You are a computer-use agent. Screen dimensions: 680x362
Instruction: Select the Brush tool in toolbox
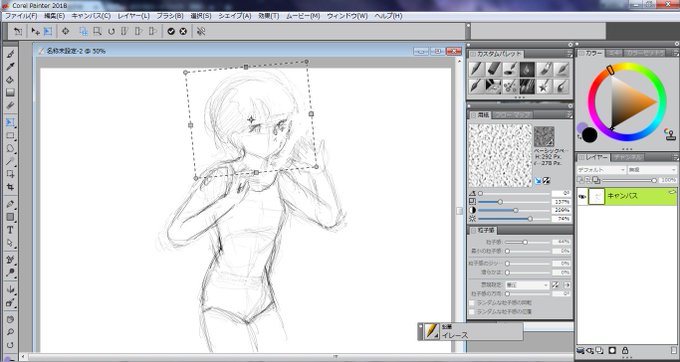click(x=10, y=54)
